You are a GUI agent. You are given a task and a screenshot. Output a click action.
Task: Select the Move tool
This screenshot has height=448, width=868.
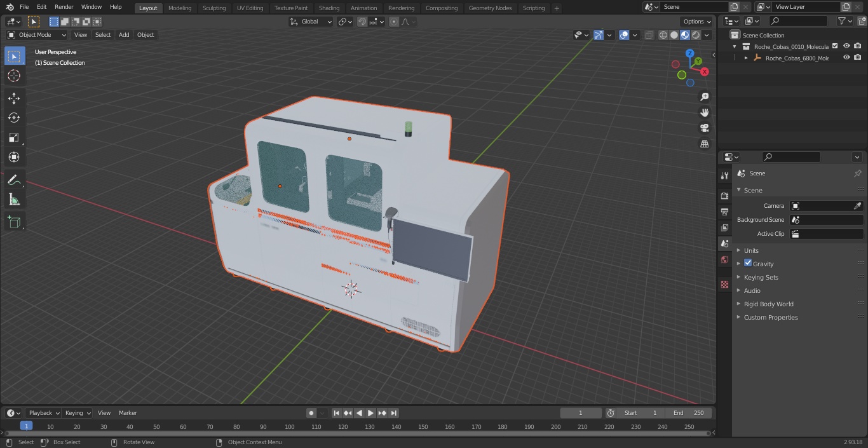point(14,98)
